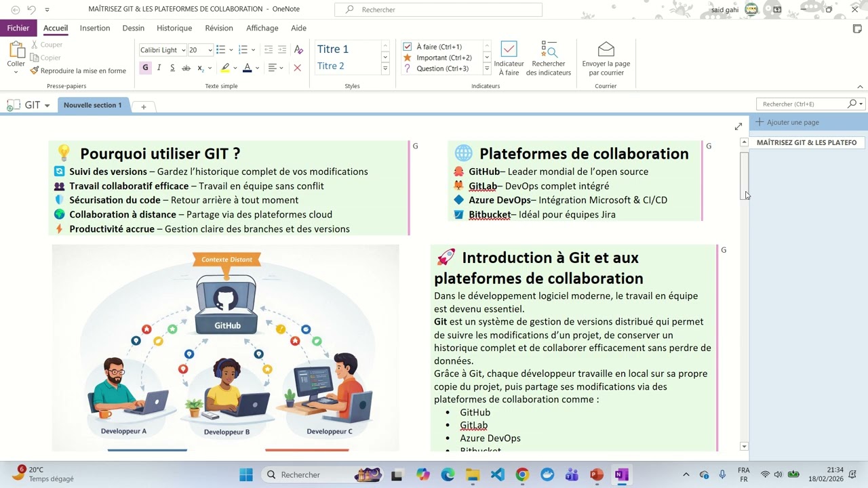This screenshot has height=488, width=868.
Task: Select the Important star tag
Action: pyautogui.click(x=438, y=58)
